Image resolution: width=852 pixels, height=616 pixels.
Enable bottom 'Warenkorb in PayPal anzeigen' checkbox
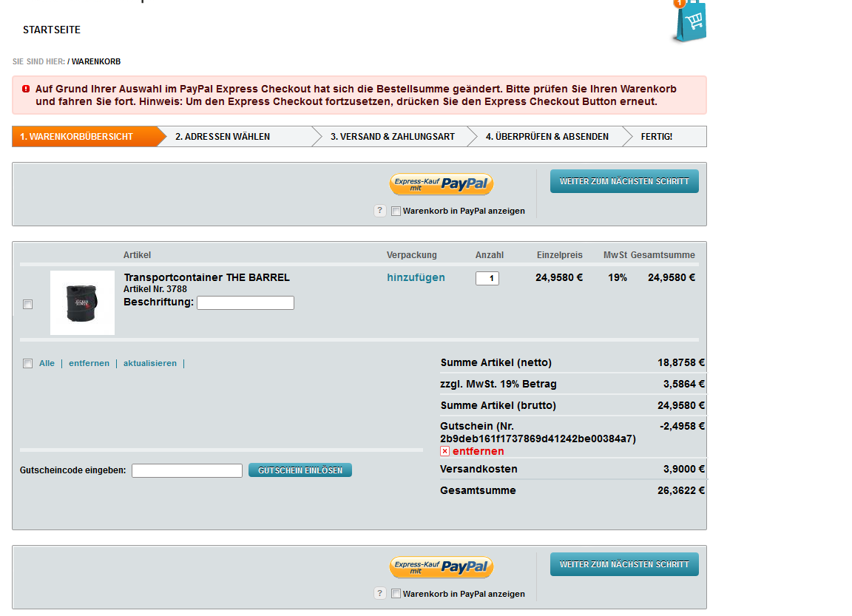pos(396,594)
